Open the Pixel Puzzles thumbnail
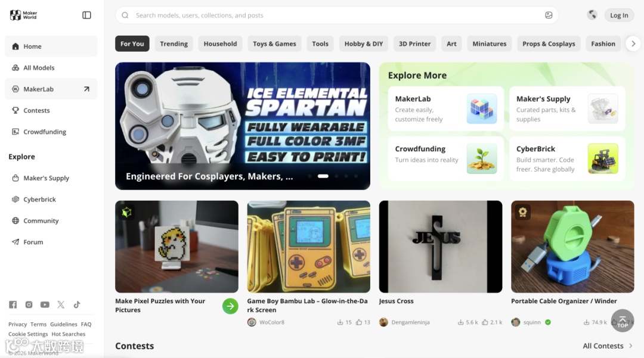Image resolution: width=644 pixels, height=358 pixels. coord(177,247)
